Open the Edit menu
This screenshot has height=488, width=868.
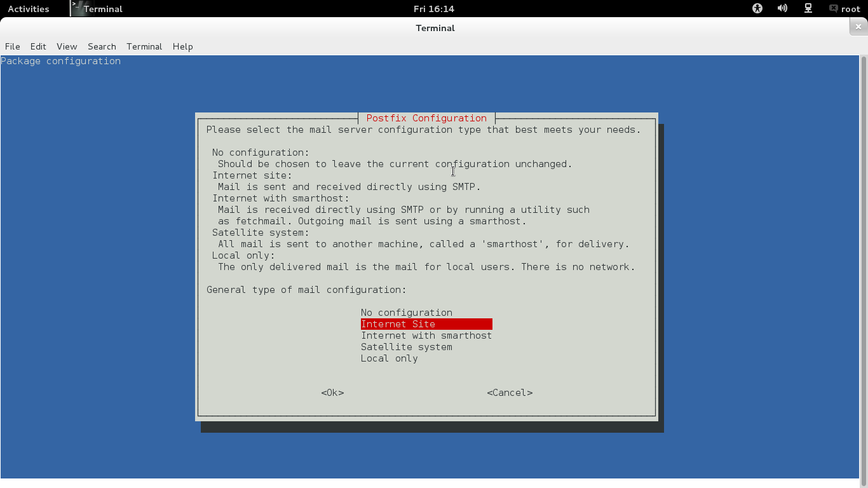[38, 46]
